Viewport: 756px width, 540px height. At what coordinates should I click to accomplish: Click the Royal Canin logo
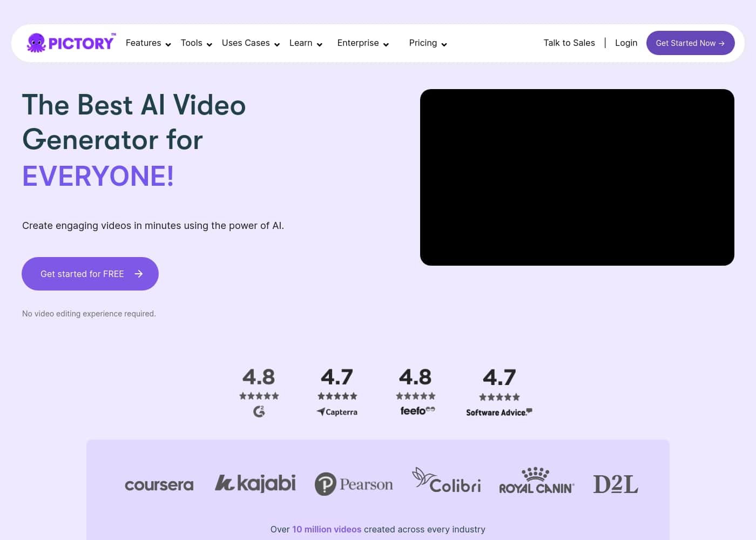tap(537, 481)
